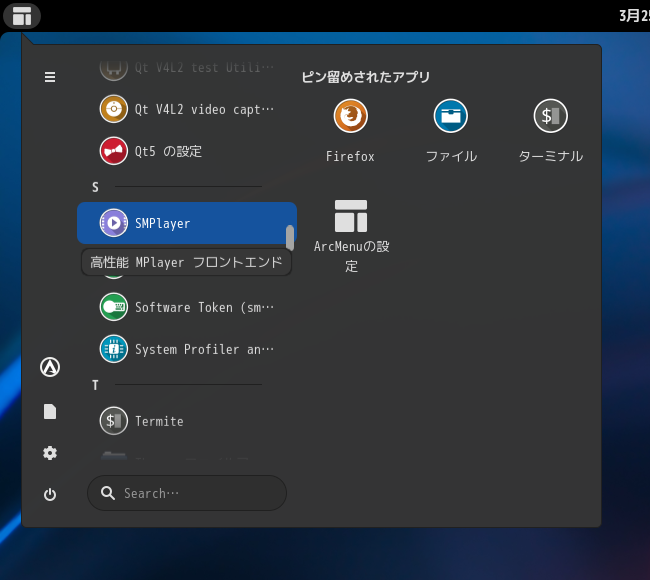Click the ArcMenu logo sidebar shortcut
This screenshot has height=580, width=650.
pyautogui.click(x=50, y=367)
